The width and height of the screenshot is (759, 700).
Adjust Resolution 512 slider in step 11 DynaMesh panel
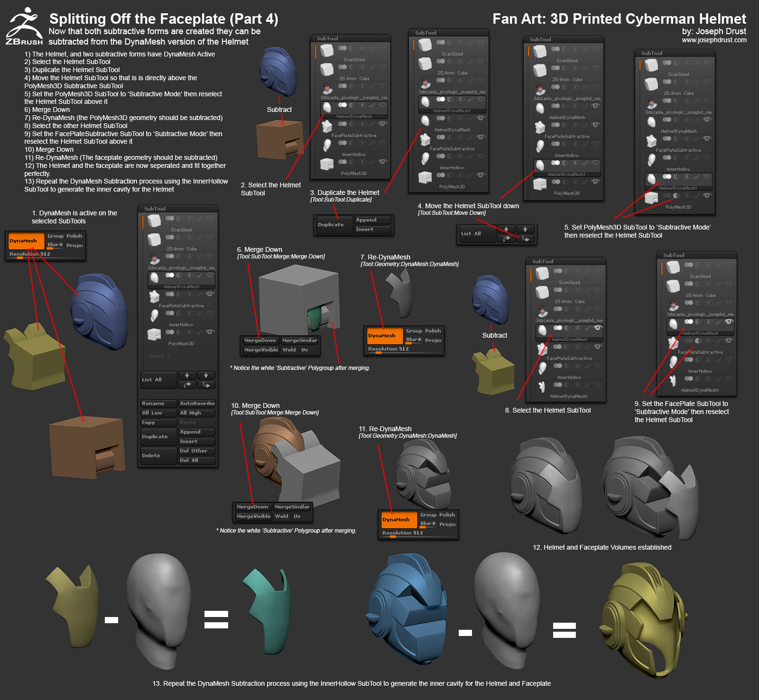coord(418,534)
